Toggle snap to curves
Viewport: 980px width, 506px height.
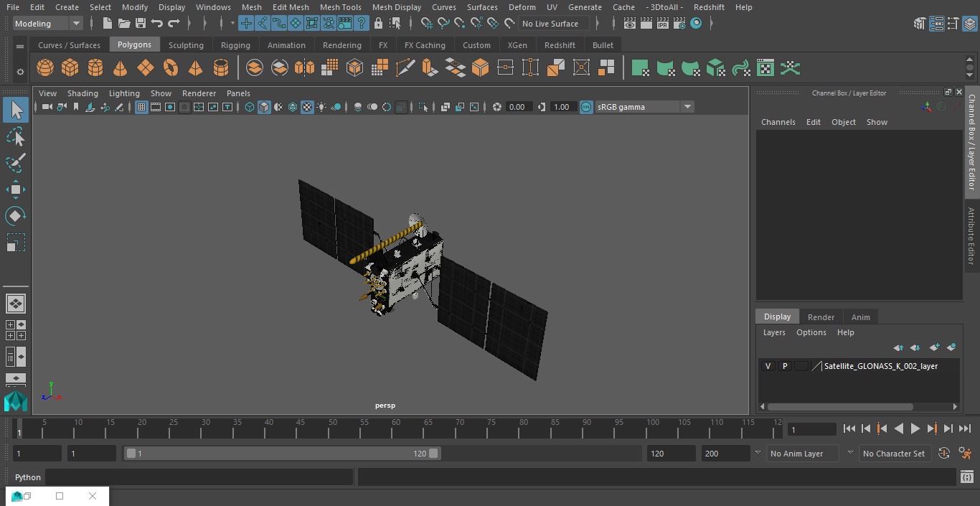tap(443, 24)
